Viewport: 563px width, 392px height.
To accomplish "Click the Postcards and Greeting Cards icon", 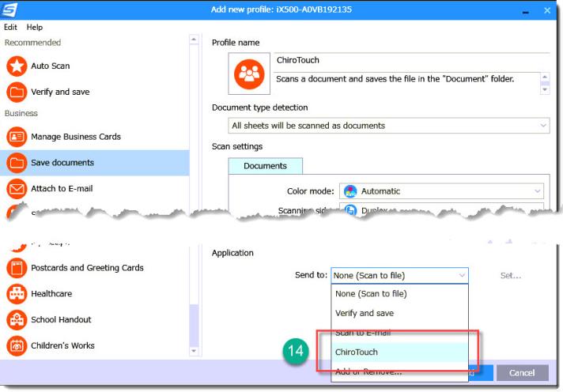I will point(17,268).
